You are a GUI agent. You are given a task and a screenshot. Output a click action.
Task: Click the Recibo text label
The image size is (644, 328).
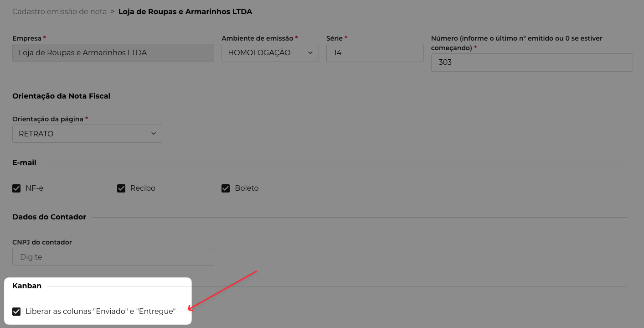[x=143, y=188]
